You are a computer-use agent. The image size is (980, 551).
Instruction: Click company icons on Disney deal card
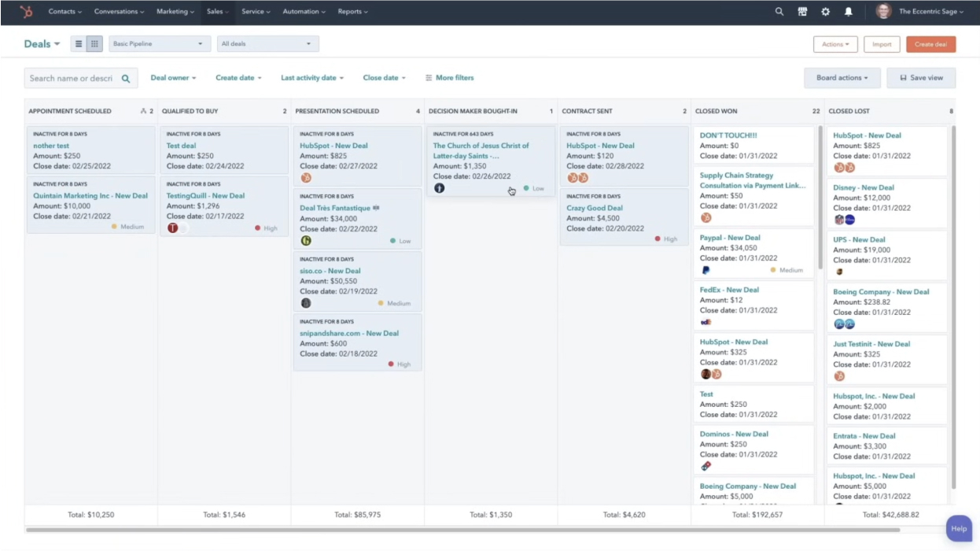pyautogui.click(x=844, y=220)
